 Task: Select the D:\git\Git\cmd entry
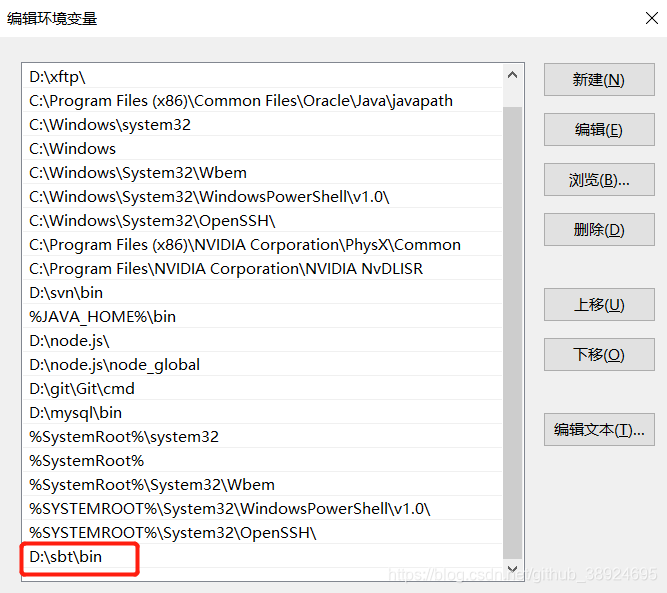(262, 389)
